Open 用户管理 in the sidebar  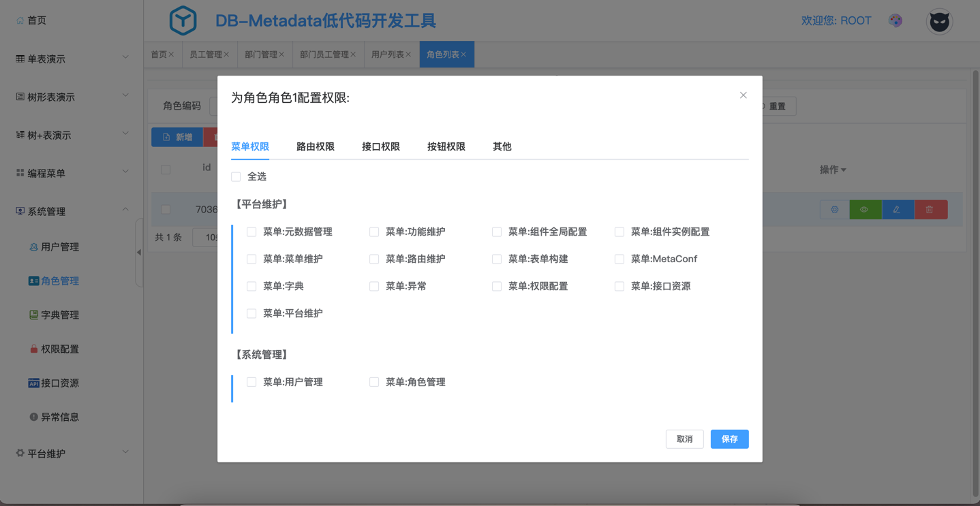(59, 247)
